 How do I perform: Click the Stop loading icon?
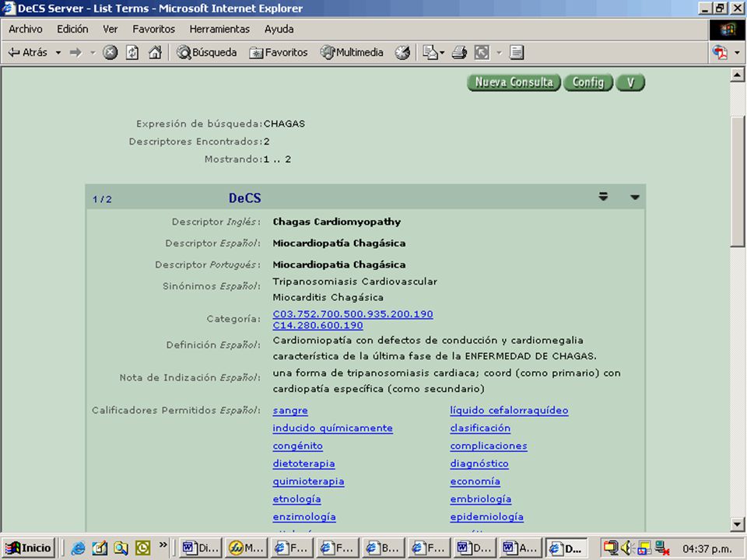[110, 52]
